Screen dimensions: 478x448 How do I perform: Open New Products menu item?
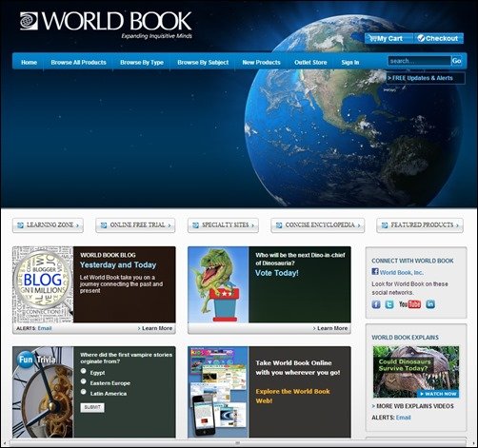(261, 63)
